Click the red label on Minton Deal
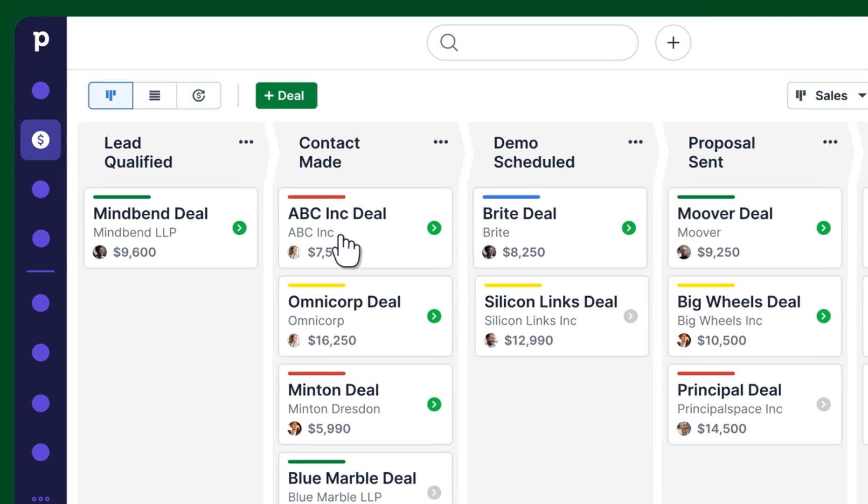The height and width of the screenshot is (504, 868). pyautogui.click(x=316, y=373)
